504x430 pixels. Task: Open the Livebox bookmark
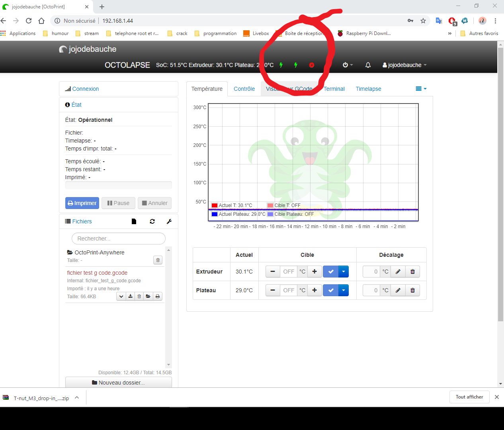pyautogui.click(x=256, y=33)
